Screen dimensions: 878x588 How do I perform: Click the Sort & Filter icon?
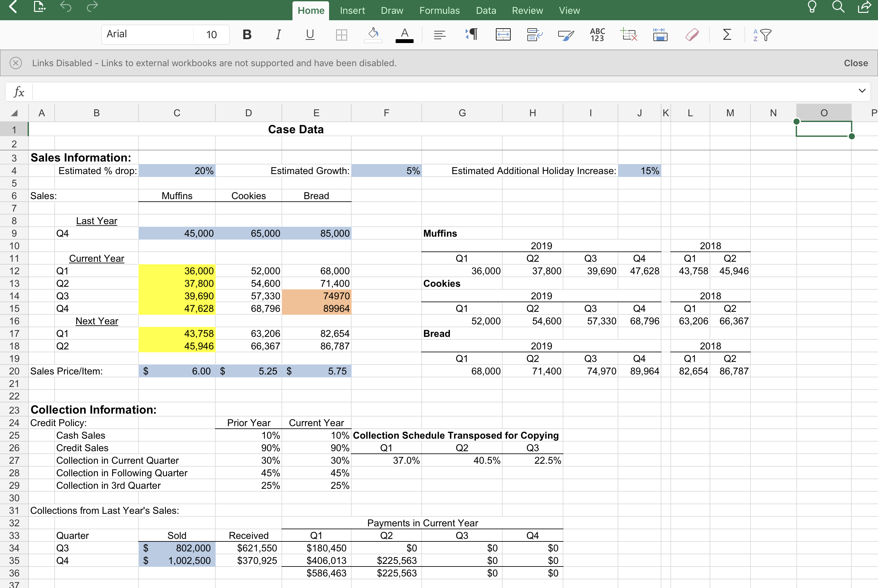coord(762,34)
